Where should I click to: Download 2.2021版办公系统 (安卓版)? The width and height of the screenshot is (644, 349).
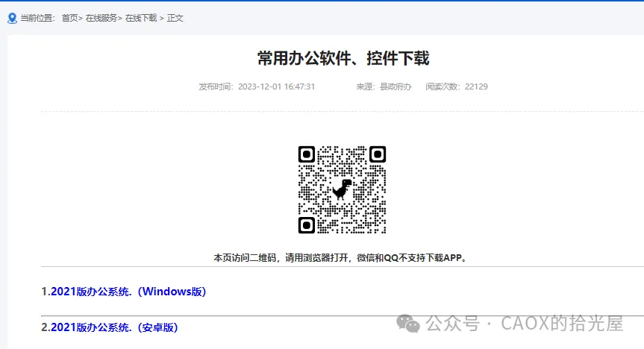coord(110,327)
